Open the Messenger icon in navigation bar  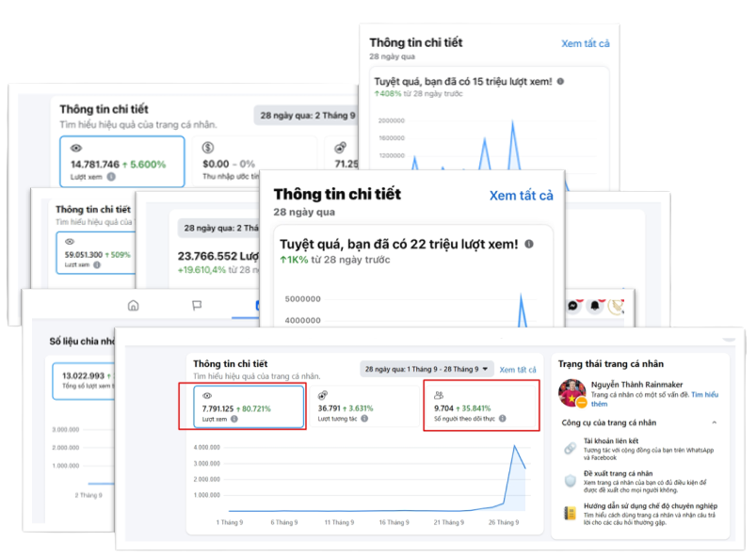click(x=572, y=306)
